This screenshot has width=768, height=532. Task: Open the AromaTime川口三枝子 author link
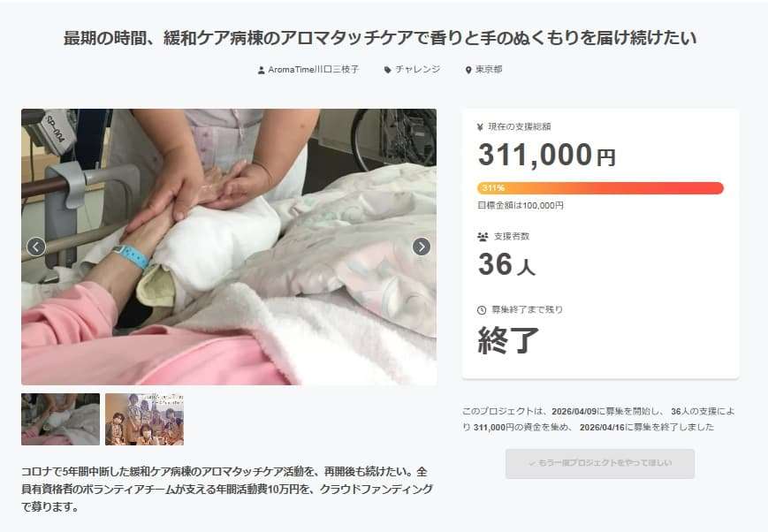tap(314, 70)
